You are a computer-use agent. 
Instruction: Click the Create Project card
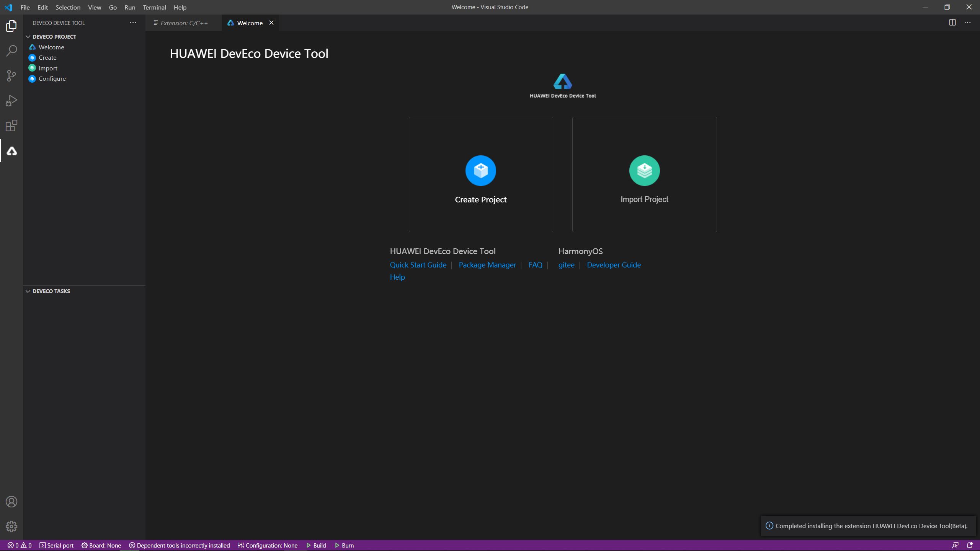(x=481, y=174)
